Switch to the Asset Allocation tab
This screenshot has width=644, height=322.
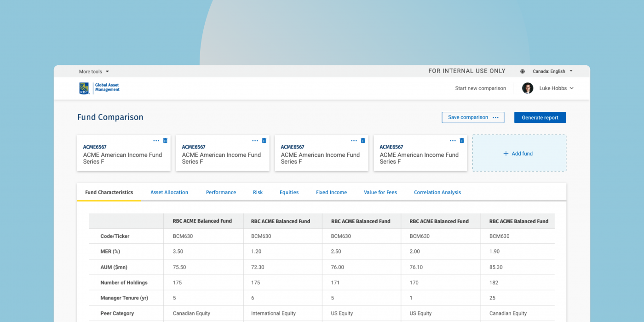pos(169,192)
